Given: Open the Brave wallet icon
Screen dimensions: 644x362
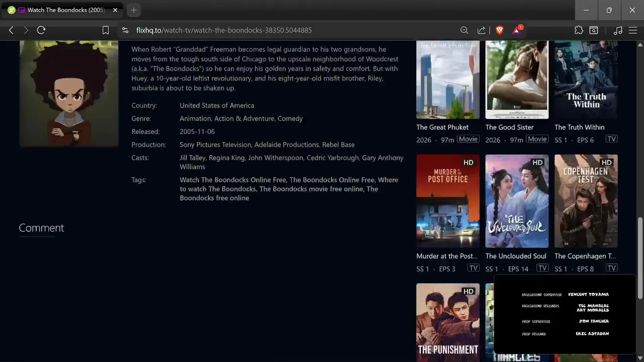Looking at the screenshot, I should pos(594,30).
